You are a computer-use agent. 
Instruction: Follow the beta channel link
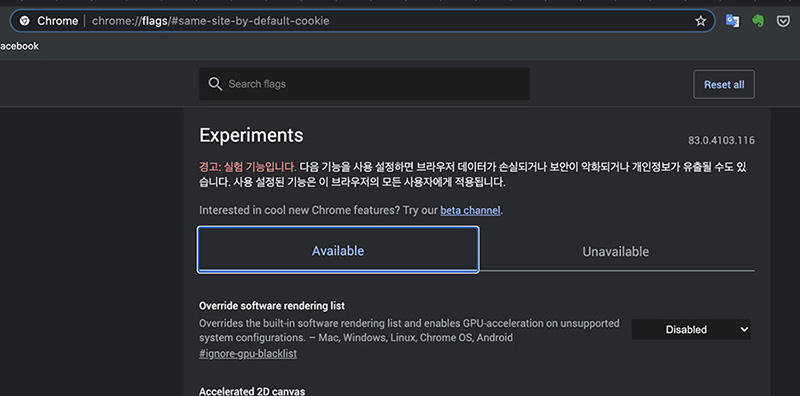[470, 210]
